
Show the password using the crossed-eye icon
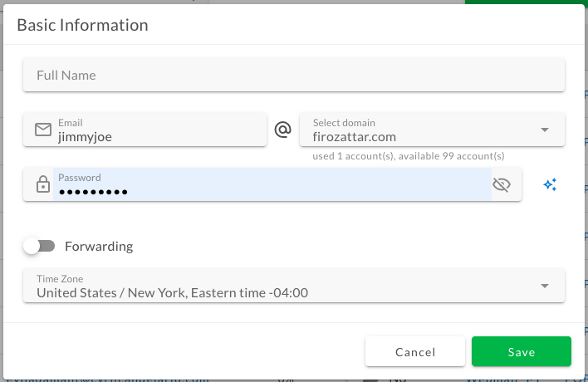pos(501,184)
